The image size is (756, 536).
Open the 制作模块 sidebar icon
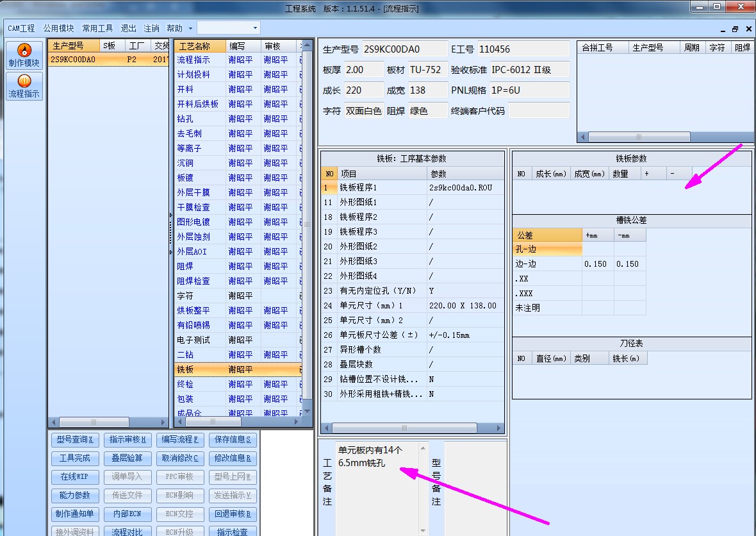(x=24, y=56)
